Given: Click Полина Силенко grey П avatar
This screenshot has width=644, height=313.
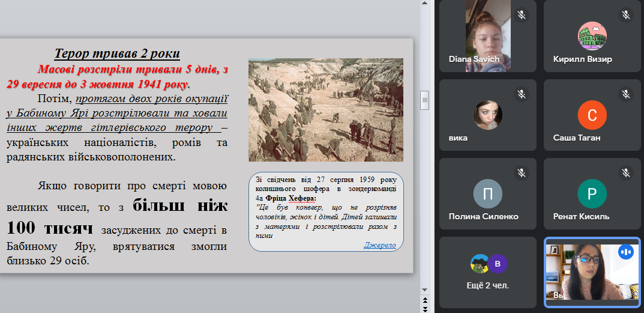Looking at the screenshot, I should (487, 193).
